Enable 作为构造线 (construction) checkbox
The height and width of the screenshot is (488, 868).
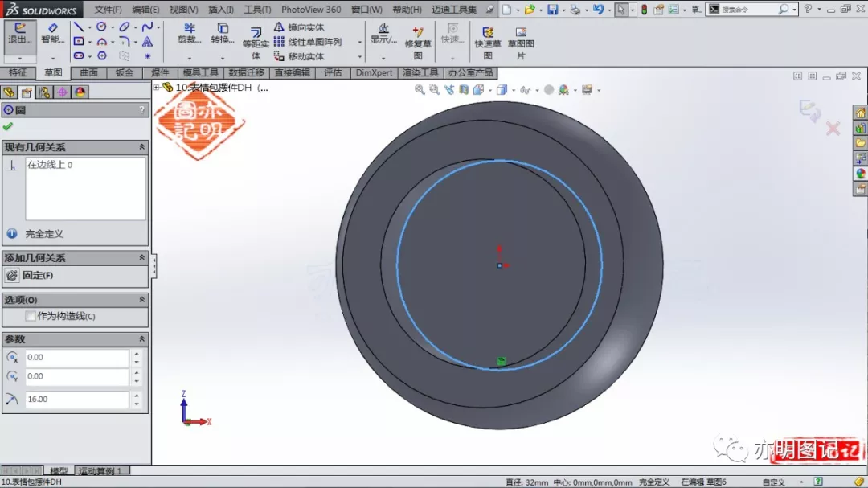(31, 316)
